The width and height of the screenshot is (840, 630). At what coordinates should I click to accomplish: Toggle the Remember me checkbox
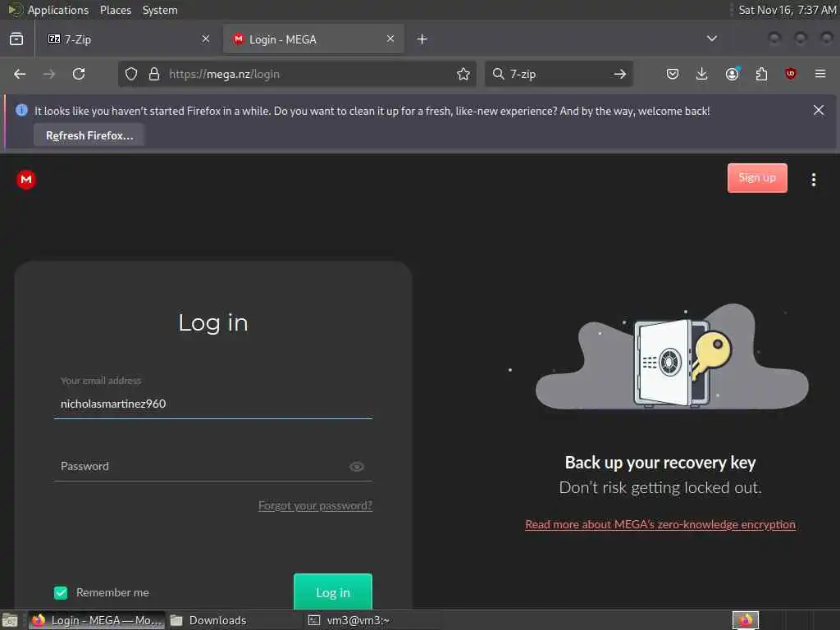pos(61,592)
